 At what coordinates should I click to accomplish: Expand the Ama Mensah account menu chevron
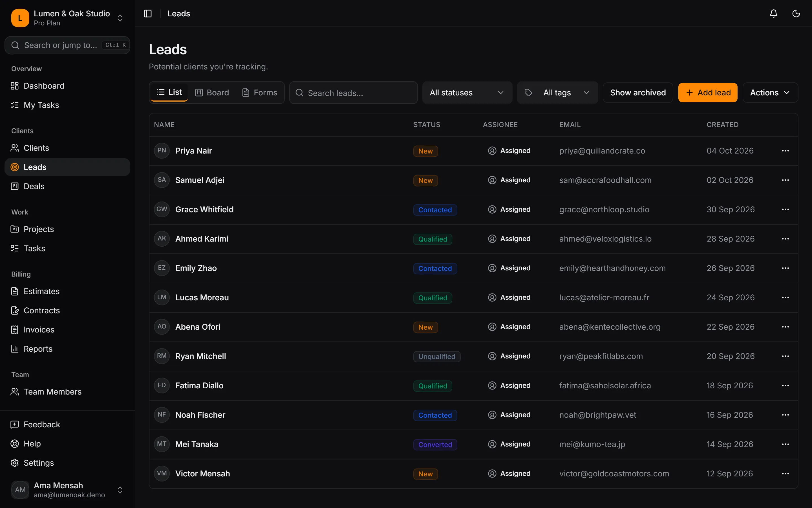tap(120, 490)
